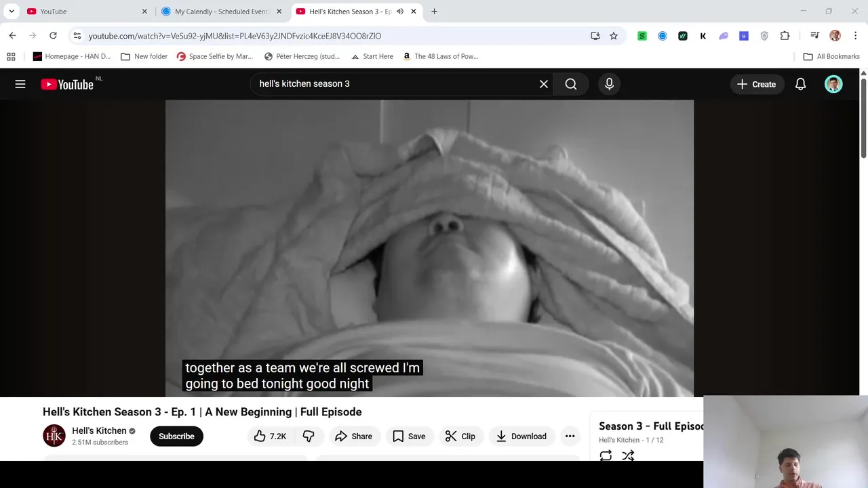This screenshot has width=868, height=488.
Task: Open blue Calendly extension icon
Action: [x=663, y=36]
